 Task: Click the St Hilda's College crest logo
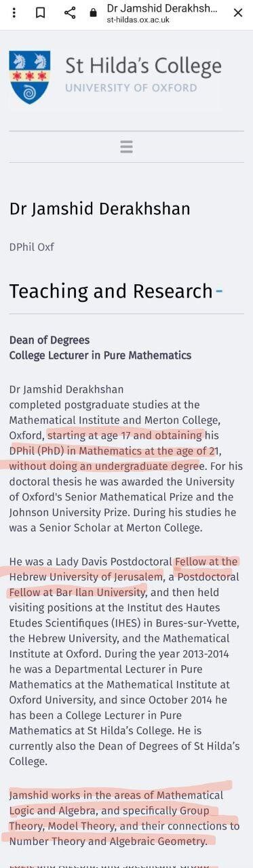[29, 77]
